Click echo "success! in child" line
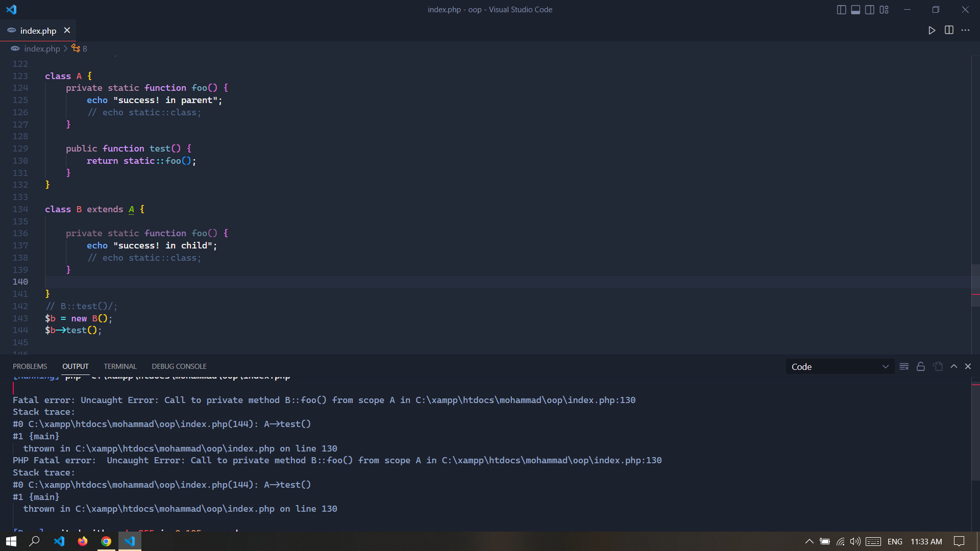 152,245
